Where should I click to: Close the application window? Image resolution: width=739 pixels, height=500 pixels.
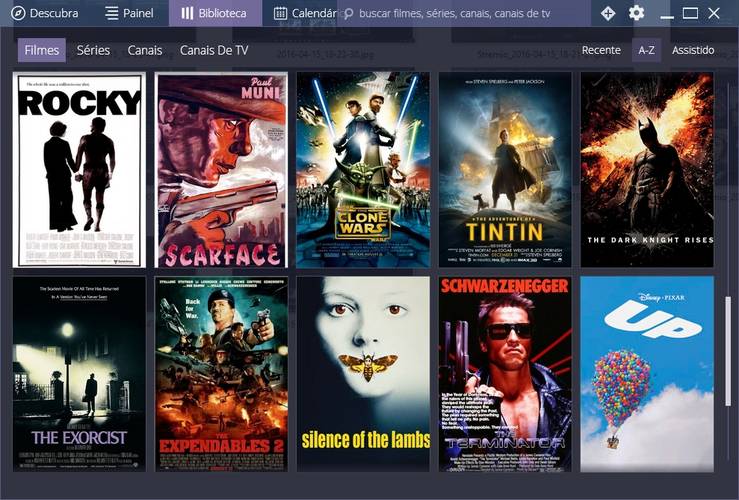[x=714, y=13]
